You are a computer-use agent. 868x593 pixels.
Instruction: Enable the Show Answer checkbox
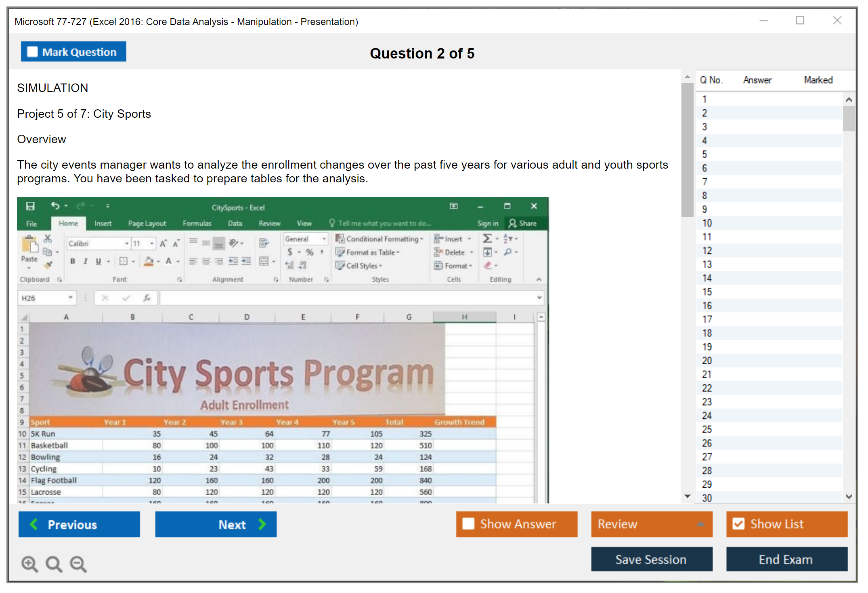point(468,524)
